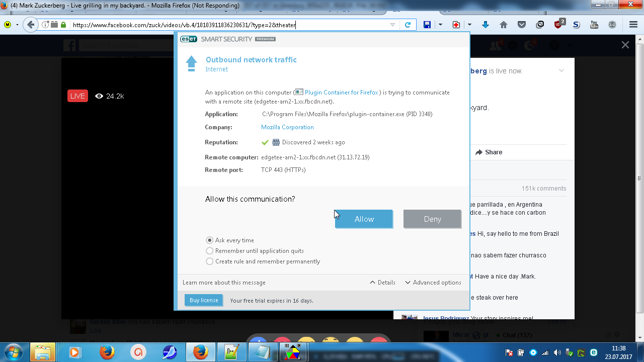
Task: Click the Buy license button
Action: click(204, 300)
